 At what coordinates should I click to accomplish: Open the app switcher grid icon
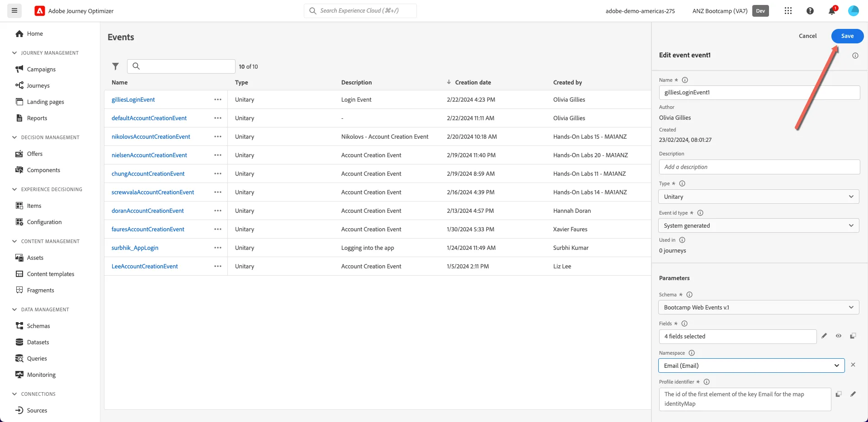(x=788, y=11)
